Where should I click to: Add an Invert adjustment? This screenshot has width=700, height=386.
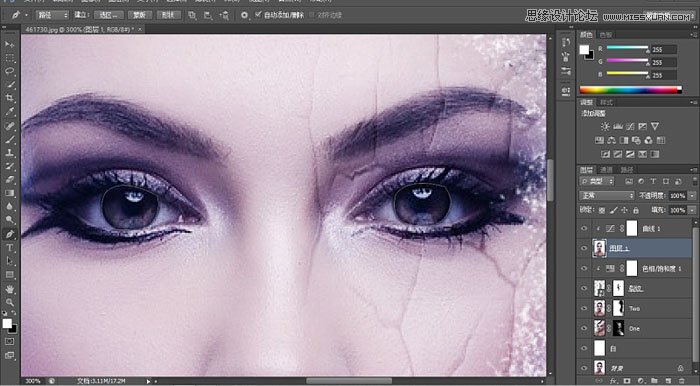(605, 154)
